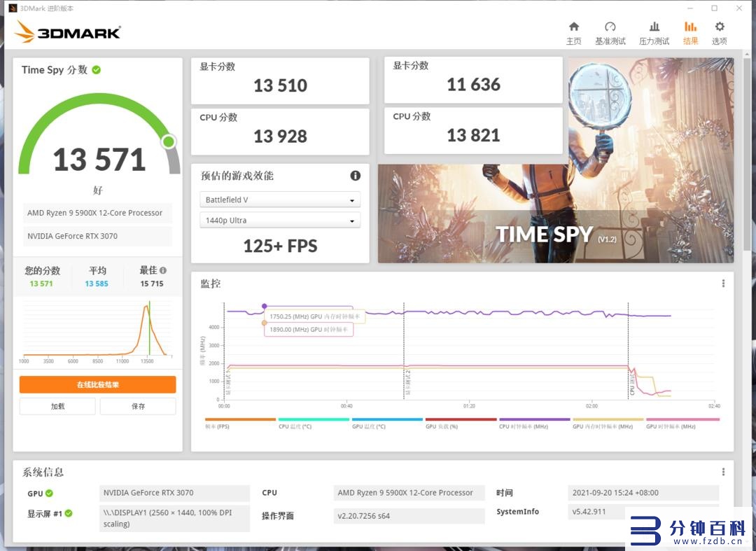Click the 13 928 CPU 分数 card
The width and height of the screenshot is (756, 551).
click(280, 132)
